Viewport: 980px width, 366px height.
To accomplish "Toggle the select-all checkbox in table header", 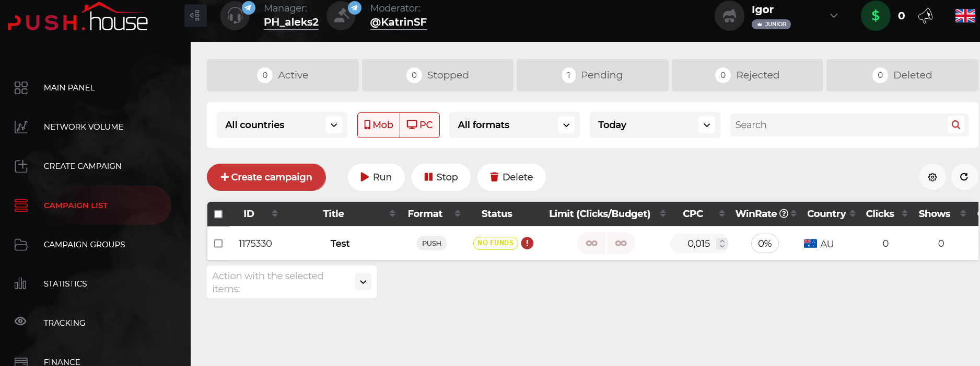I will 218,214.
